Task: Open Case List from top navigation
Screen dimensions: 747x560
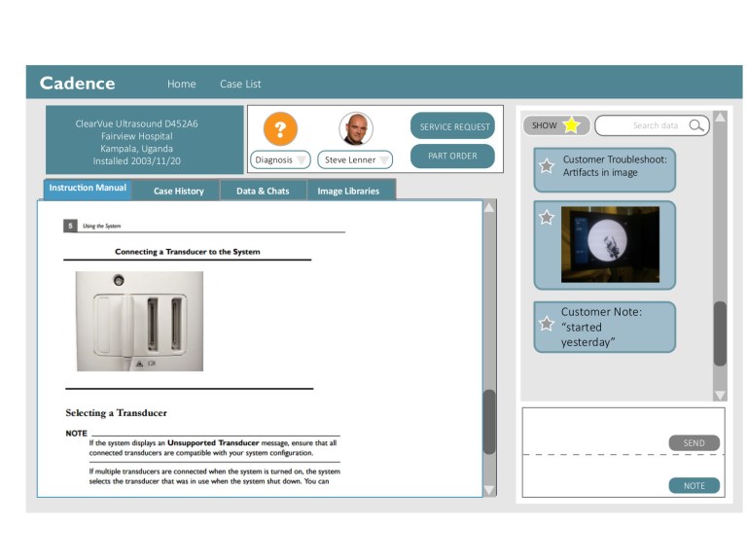Action: pos(240,84)
